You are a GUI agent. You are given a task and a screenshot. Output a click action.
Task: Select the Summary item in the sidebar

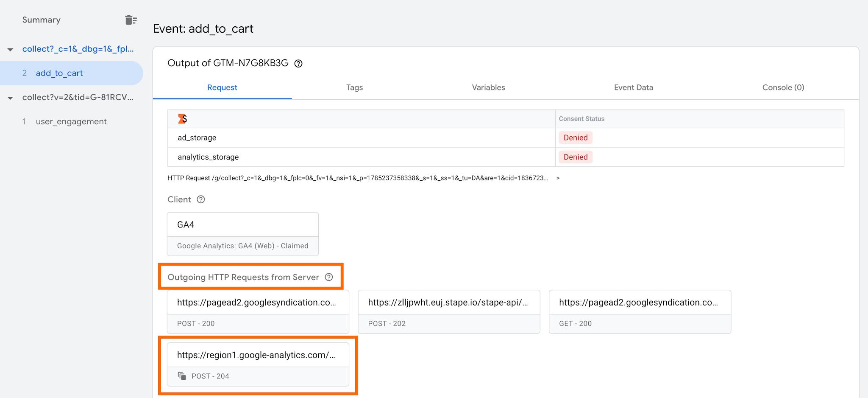click(x=42, y=20)
